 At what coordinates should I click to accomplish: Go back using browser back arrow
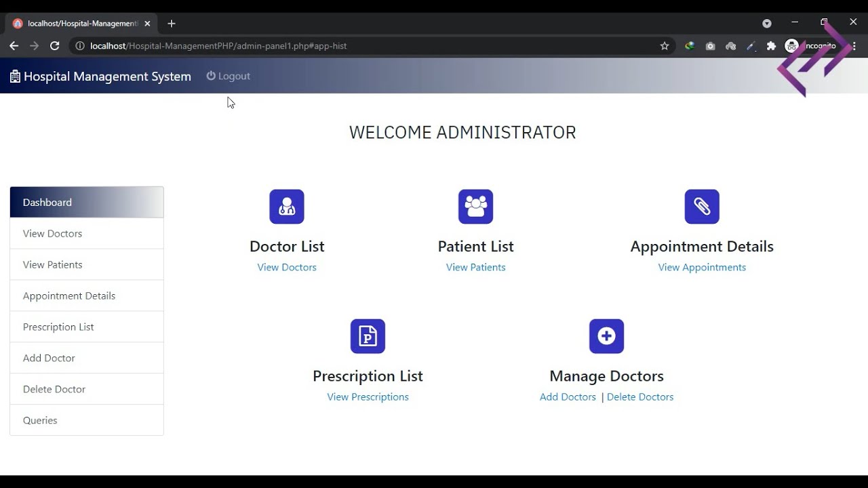click(x=14, y=46)
